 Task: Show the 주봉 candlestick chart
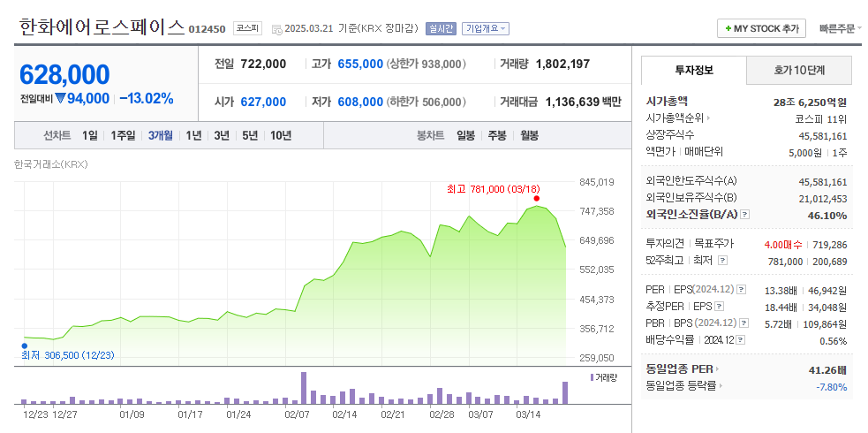pyautogui.click(x=496, y=135)
